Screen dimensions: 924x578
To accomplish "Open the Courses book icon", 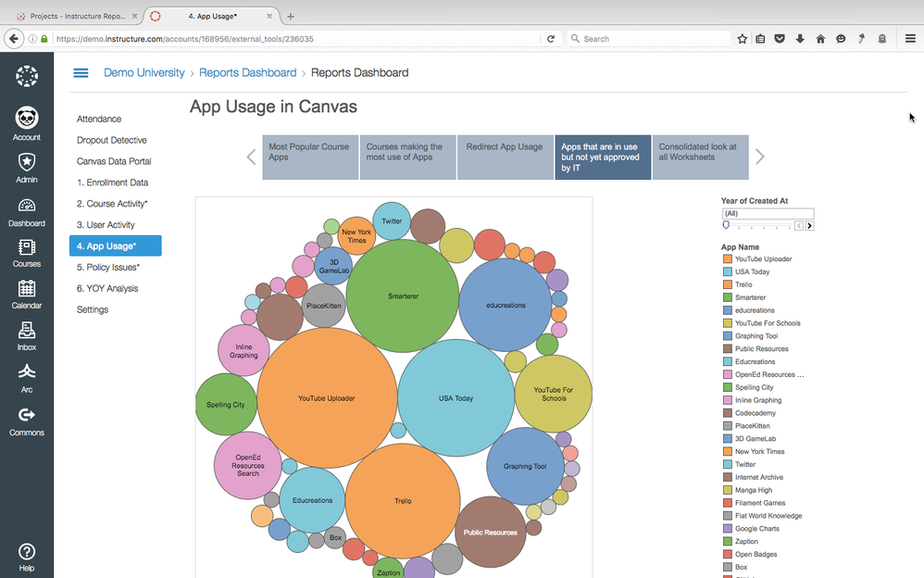I will 27,247.
